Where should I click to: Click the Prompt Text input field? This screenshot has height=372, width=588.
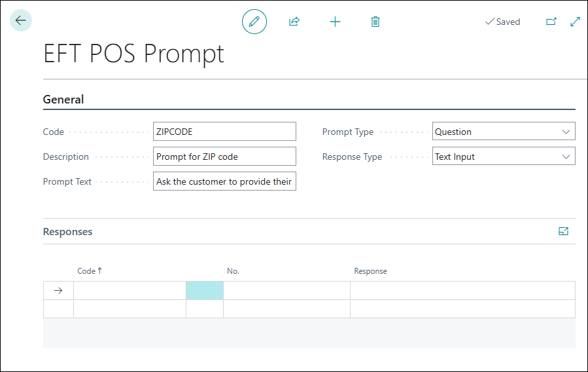pos(224,181)
